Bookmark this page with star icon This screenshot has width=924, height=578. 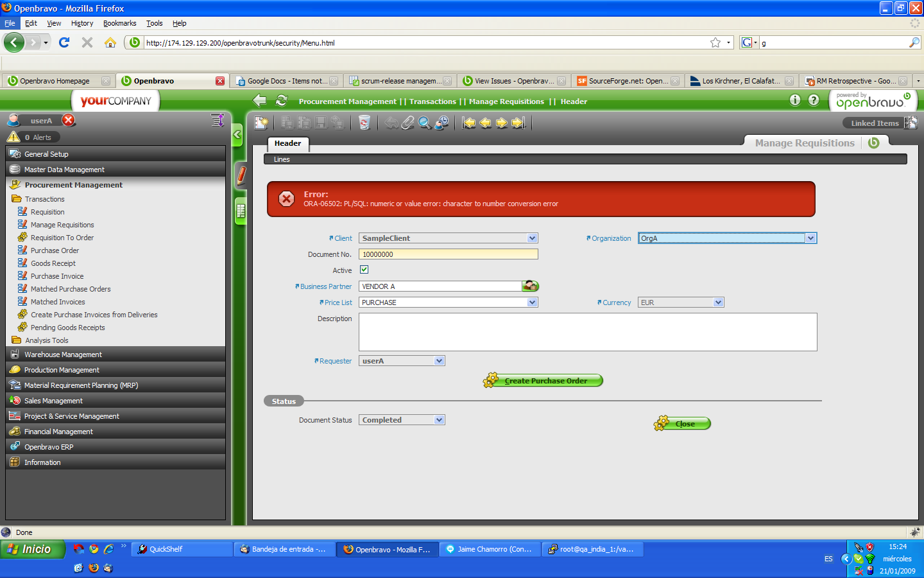point(715,42)
